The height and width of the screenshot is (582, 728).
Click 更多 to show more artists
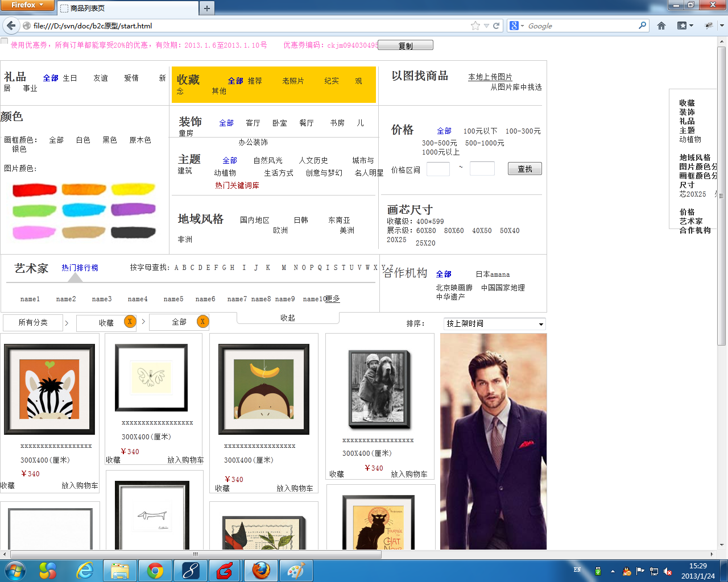pos(333,298)
